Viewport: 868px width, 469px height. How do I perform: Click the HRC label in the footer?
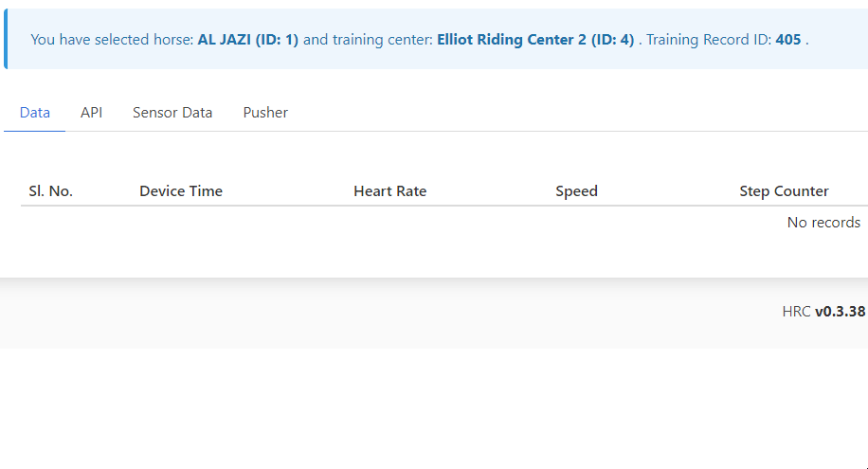(x=796, y=312)
